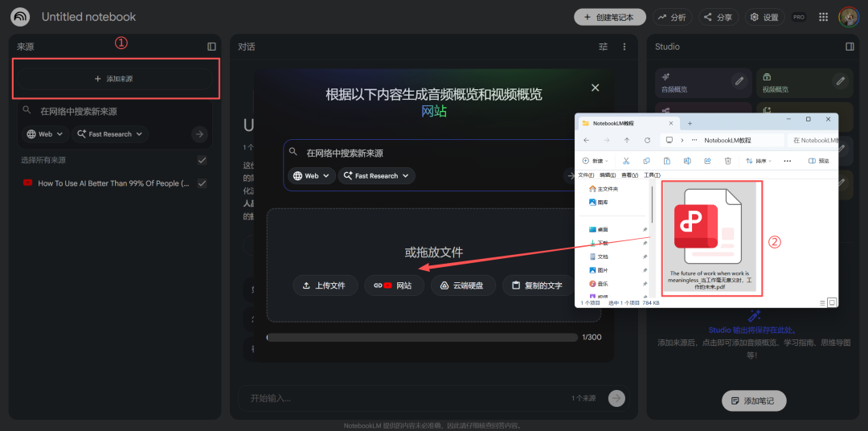Go up one folder in Explorer
The width and height of the screenshot is (868, 431).
626,140
